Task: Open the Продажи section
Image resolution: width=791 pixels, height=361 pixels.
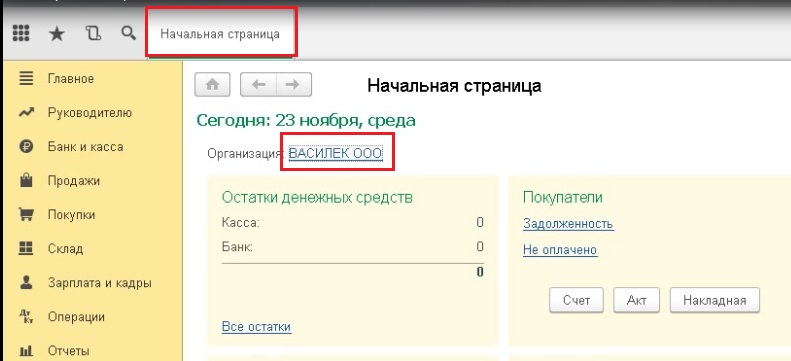Action: [74, 181]
